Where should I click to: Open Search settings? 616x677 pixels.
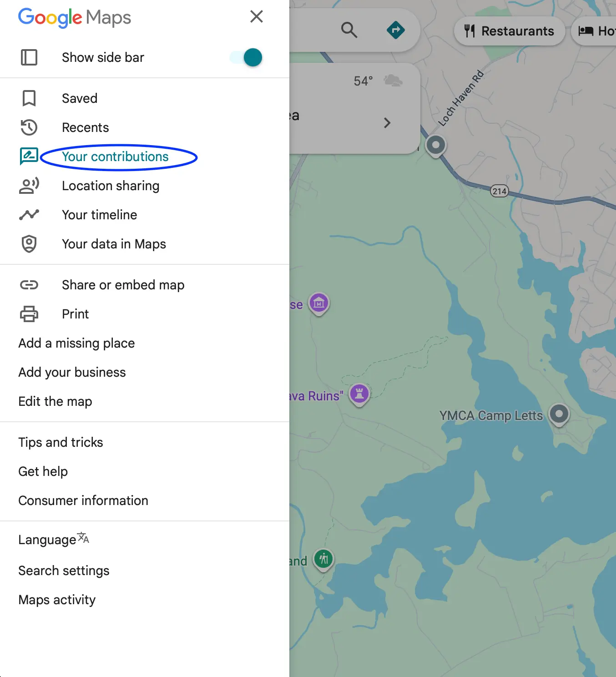coord(64,570)
